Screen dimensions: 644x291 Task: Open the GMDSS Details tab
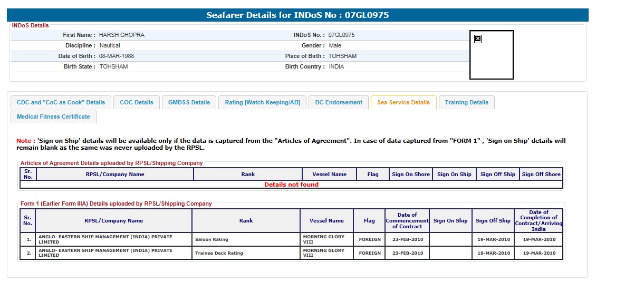[x=189, y=102]
